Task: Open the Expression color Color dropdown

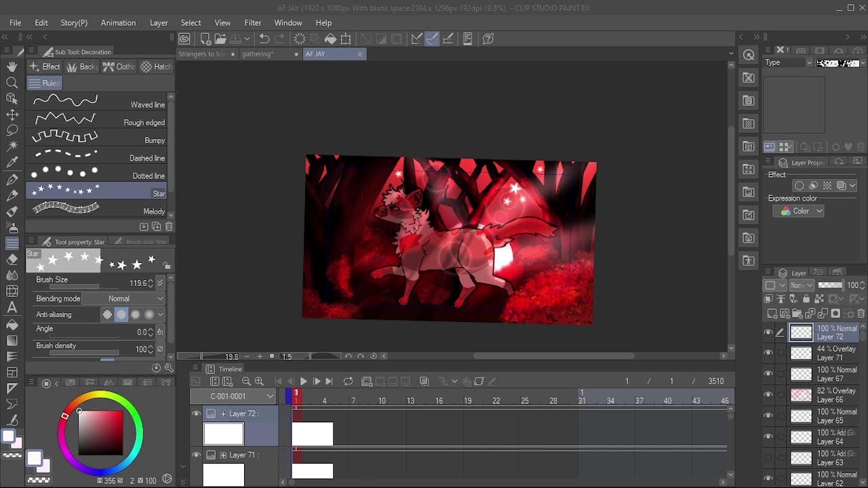Action: [799, 211]
